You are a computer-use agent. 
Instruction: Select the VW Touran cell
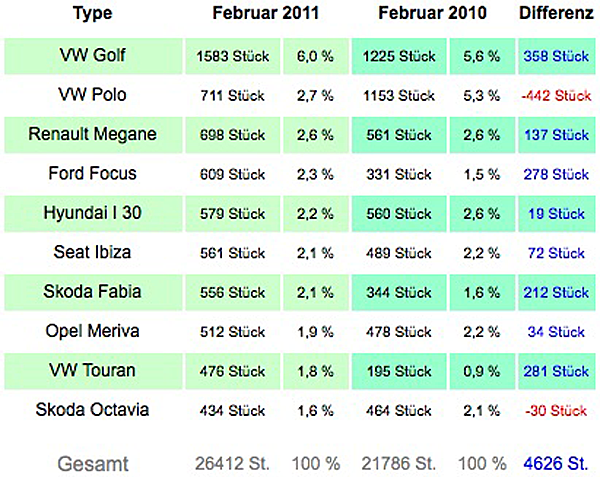(93, 371)
